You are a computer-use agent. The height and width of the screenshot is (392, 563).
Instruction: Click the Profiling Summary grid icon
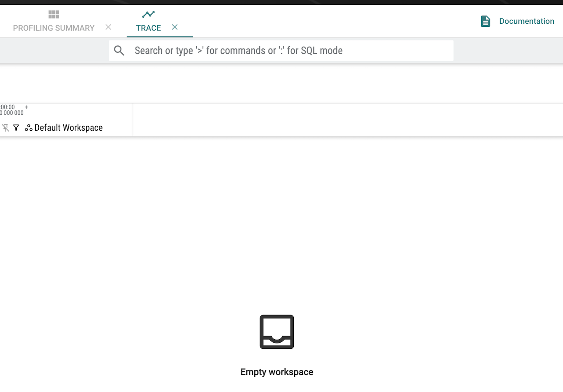[x=54, y=15]
